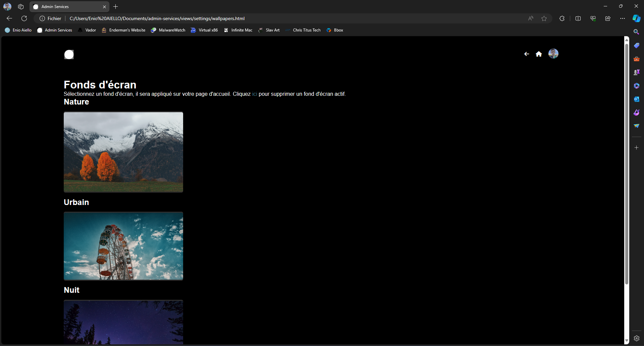Image resolution: width=644 pixels, height=346 pixels.
Task: Open the browser profile picture icon
Action: pos(7,6)
